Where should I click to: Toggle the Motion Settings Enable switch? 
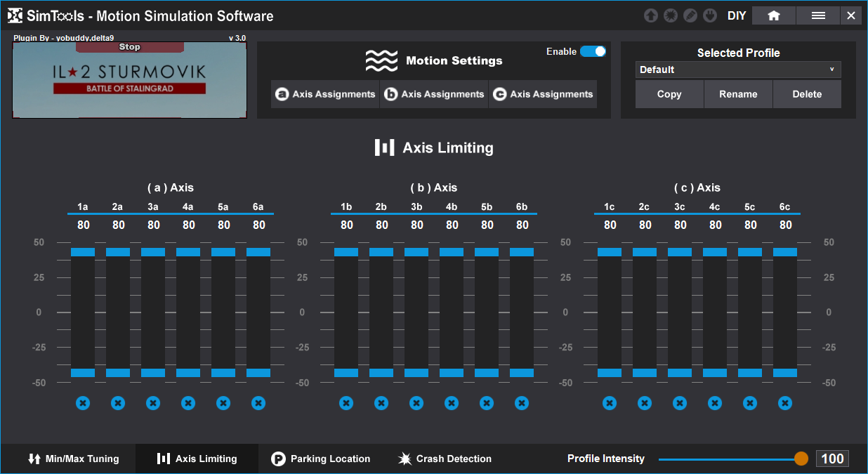pyautogui.click(x=593, y=51)
